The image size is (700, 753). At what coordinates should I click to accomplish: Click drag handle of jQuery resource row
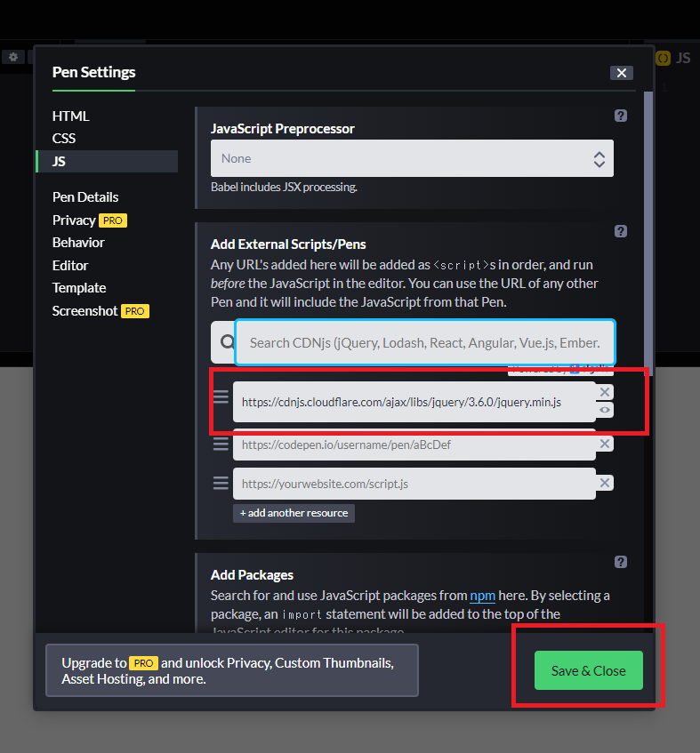tap(221, 397)
